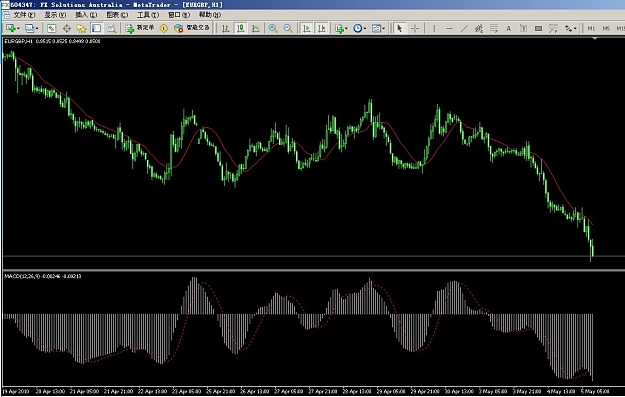Click the '27 Apr 05:00' time axis label

289,391
